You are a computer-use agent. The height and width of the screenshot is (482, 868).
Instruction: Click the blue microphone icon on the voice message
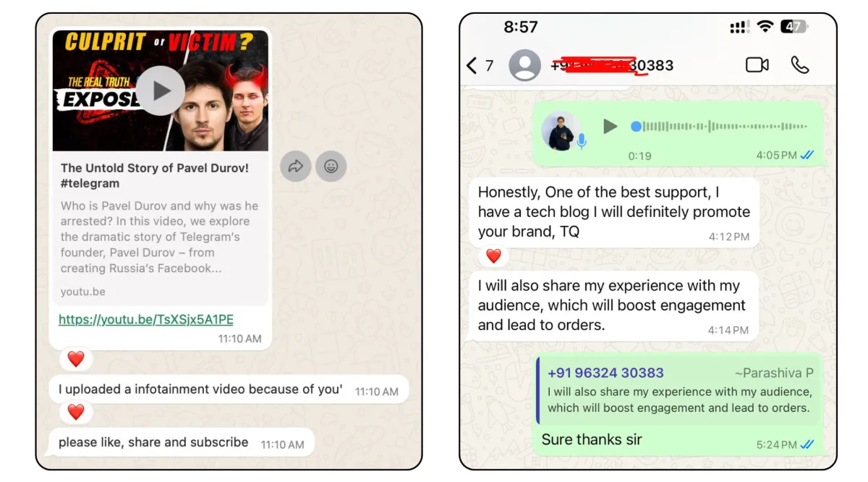(x=581, y=141)
